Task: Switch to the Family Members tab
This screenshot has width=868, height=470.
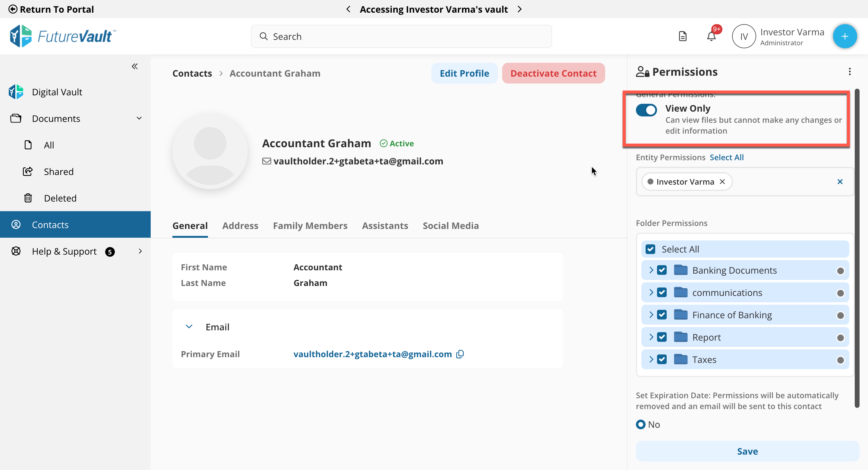Action: pos(310,226)
